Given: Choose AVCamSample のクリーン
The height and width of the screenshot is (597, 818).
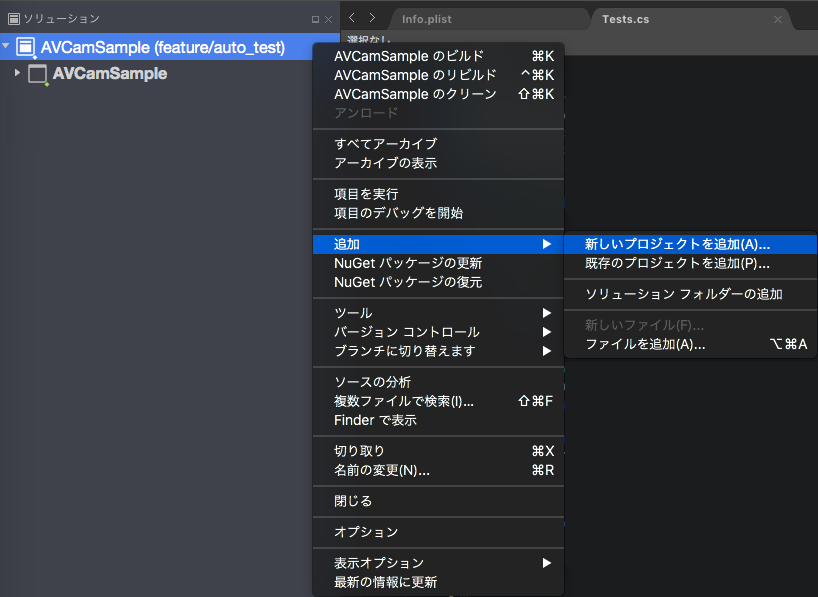Looking at the screenshot, I should [438, 94].
